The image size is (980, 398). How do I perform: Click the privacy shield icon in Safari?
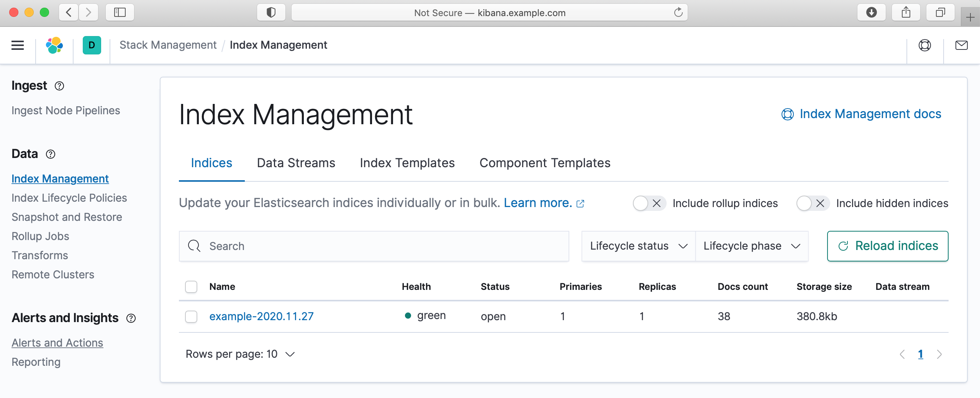(x=271, y=13)
